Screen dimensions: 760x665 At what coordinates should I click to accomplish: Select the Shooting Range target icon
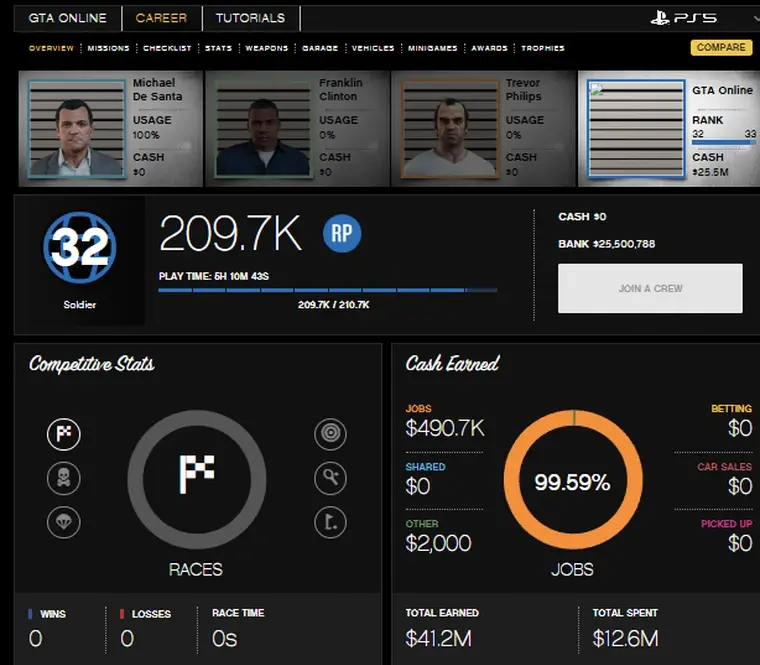click(330, 434)
